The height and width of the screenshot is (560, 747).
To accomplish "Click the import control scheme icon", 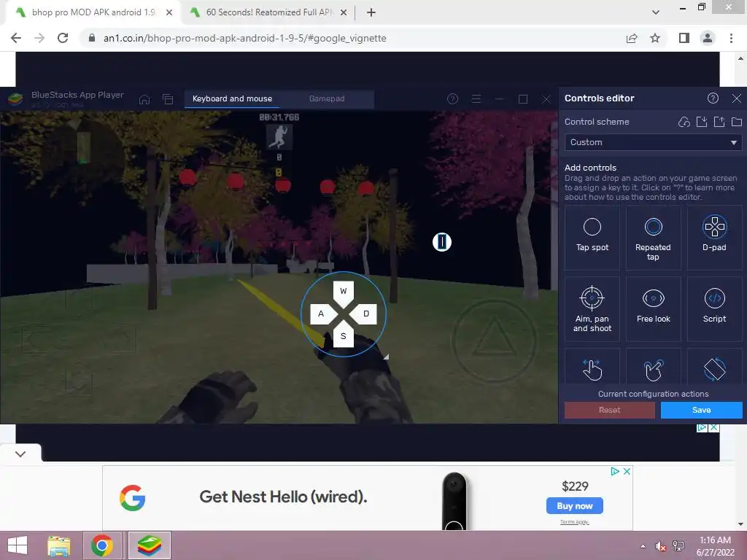I will pos(702,122).
